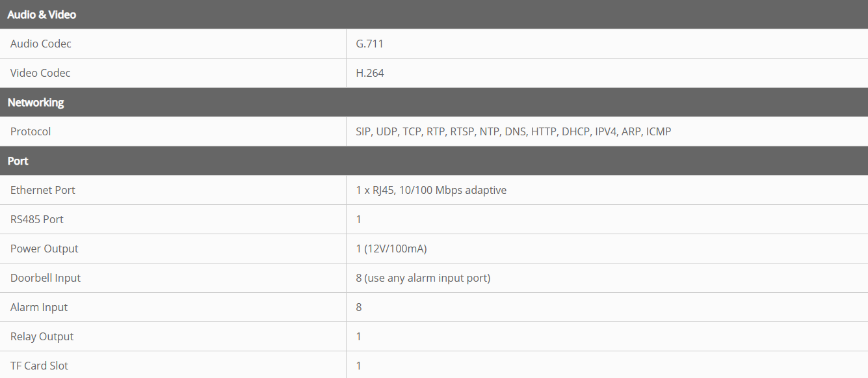868x378 pixels.
Task: Click the Audio & Video section header
Action: pos(42,14)
